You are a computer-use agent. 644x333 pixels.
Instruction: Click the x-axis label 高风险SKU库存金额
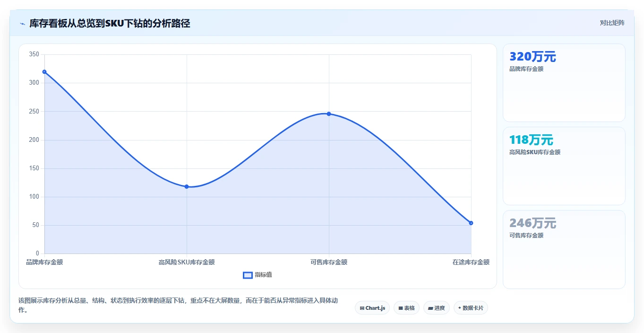point(187,262)
